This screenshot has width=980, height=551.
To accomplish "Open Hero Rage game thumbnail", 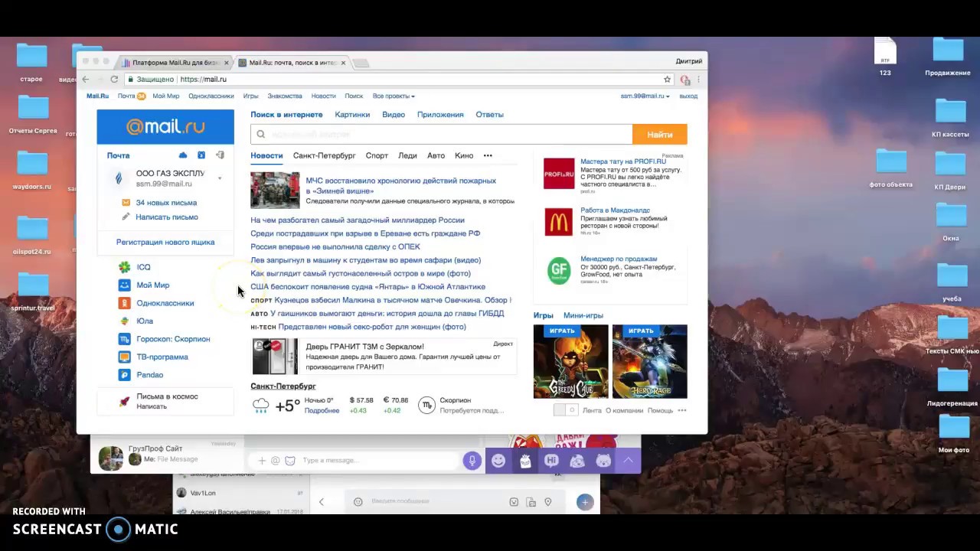I will tap(650, 361).
